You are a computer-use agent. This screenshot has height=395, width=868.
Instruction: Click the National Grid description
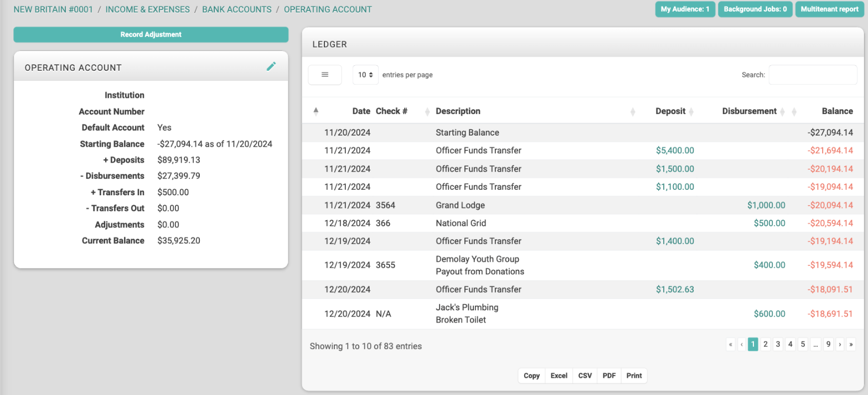(x=461, y=224)
